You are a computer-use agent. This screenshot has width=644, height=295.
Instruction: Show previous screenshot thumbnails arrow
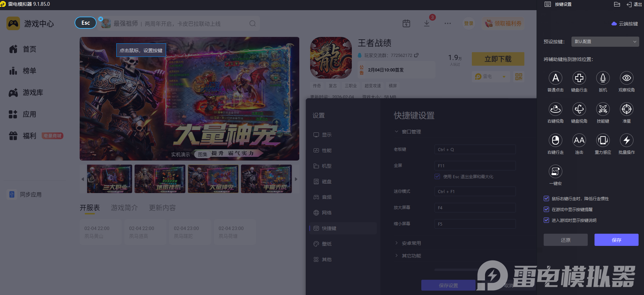tap(83, 179)
